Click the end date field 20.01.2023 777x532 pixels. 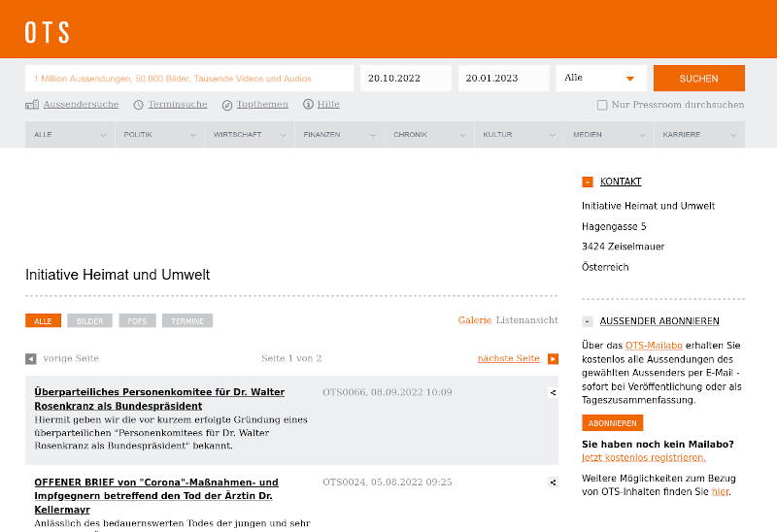pos(503,79)
